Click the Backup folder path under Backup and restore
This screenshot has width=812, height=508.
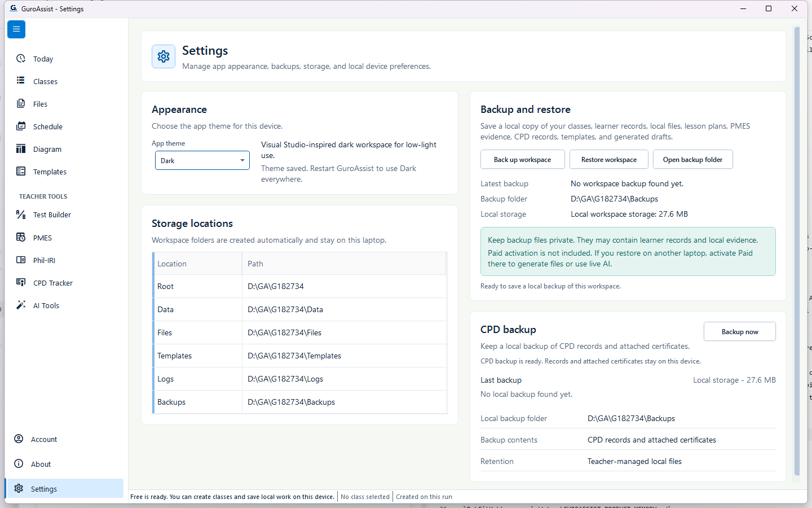pyautogui.click(x=614, y=199)
